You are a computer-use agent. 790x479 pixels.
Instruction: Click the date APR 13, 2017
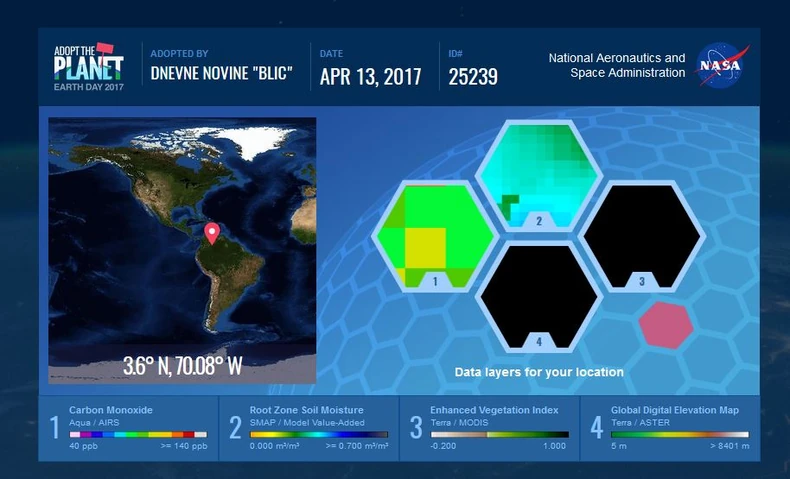(x=370, y=77)
